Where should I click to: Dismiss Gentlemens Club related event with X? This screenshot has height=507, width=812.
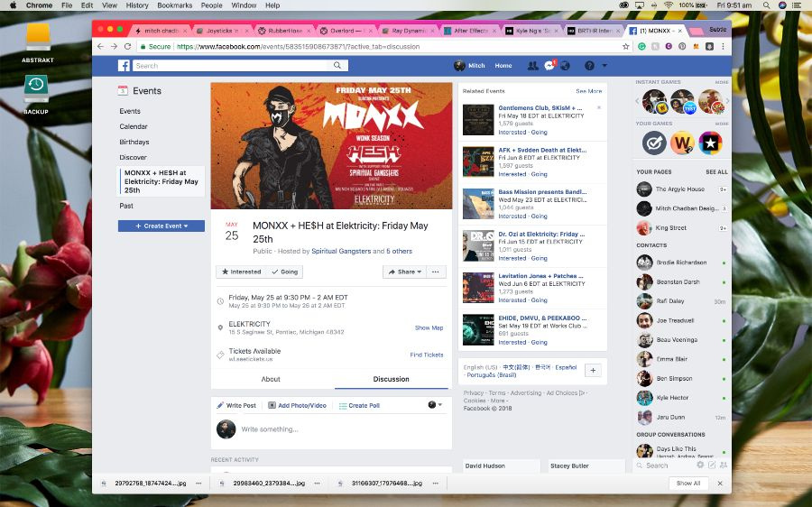[599, 107]
